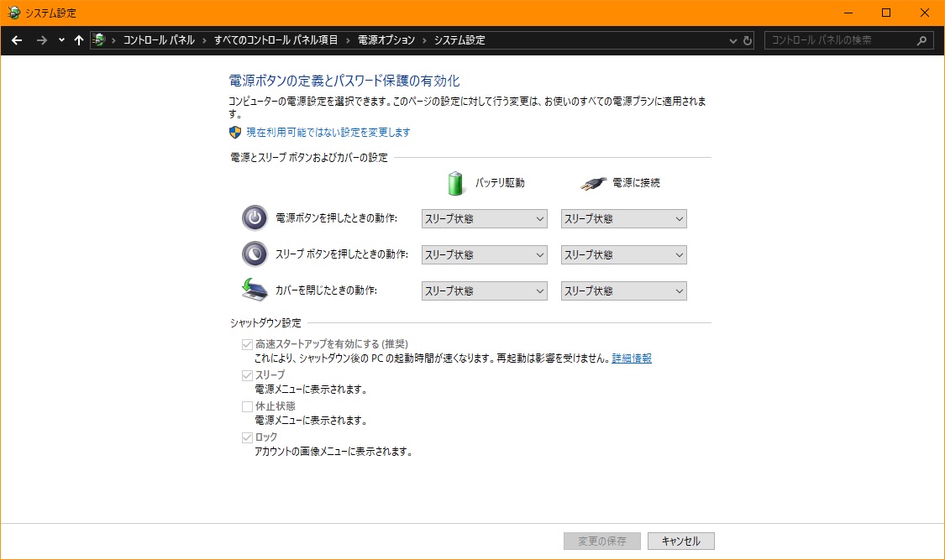Image resolution: width=945 pixels, height=560 pixels.
Task: Refresh the page with the reload icon
Action: [748, 40]
